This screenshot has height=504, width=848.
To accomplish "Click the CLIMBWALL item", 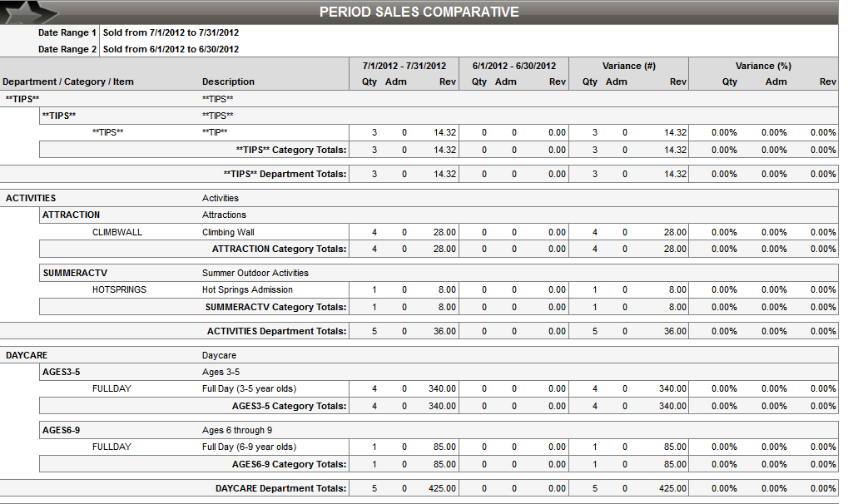I will point(117,232).
